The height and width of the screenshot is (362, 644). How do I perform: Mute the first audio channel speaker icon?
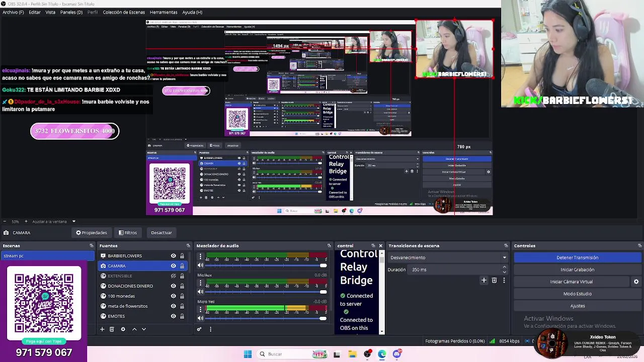[200, 265]
